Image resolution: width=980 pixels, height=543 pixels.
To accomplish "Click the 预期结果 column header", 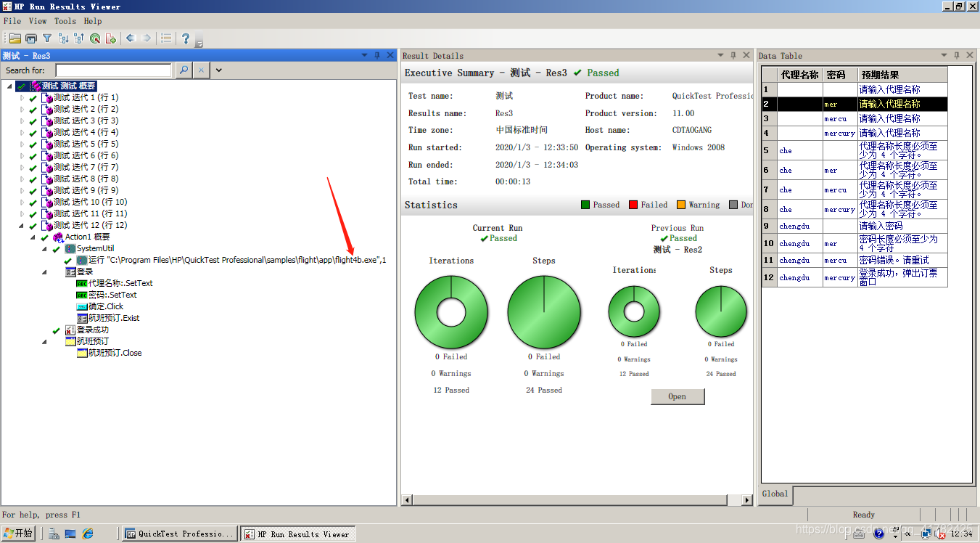I will pos(902,75).
